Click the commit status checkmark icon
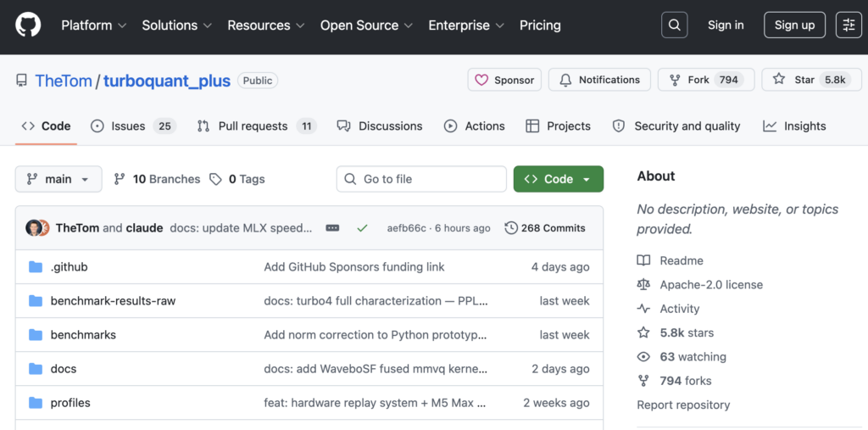 point(362,228)
